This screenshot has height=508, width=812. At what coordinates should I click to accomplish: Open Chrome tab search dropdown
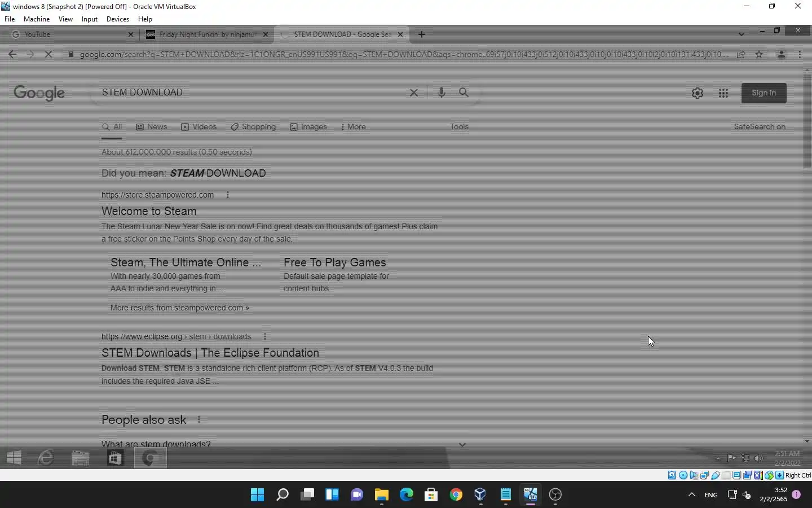point(741,34)
